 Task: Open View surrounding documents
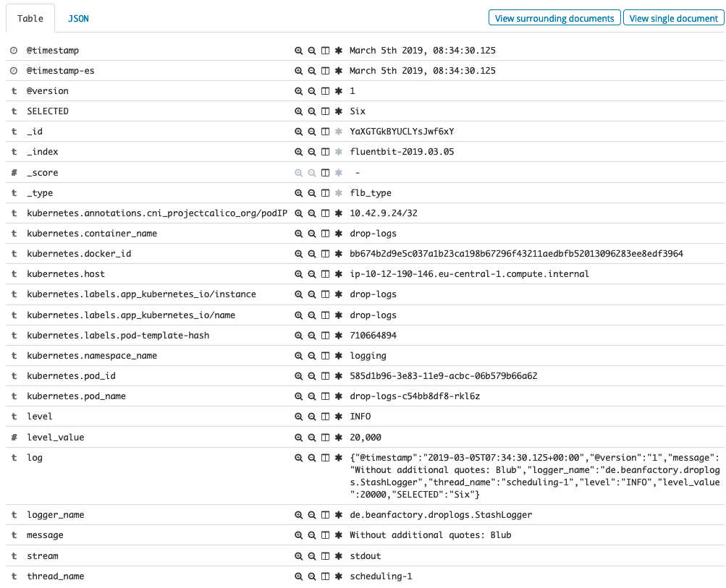(x=554, y=19)
